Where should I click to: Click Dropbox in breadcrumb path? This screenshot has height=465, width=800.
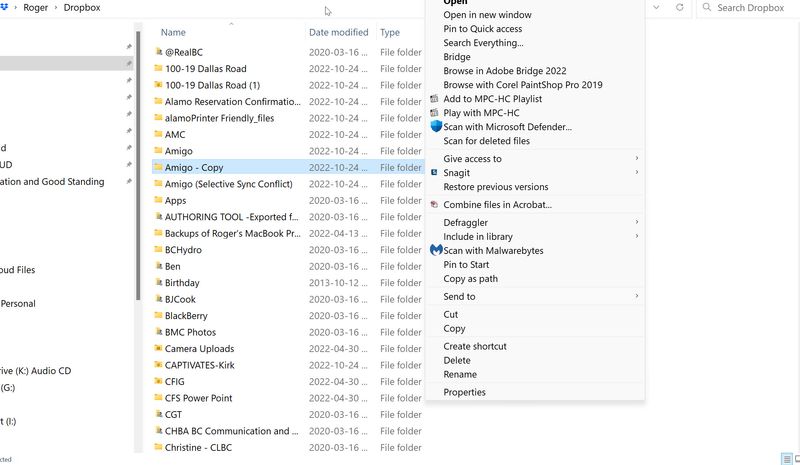(82, 8)
